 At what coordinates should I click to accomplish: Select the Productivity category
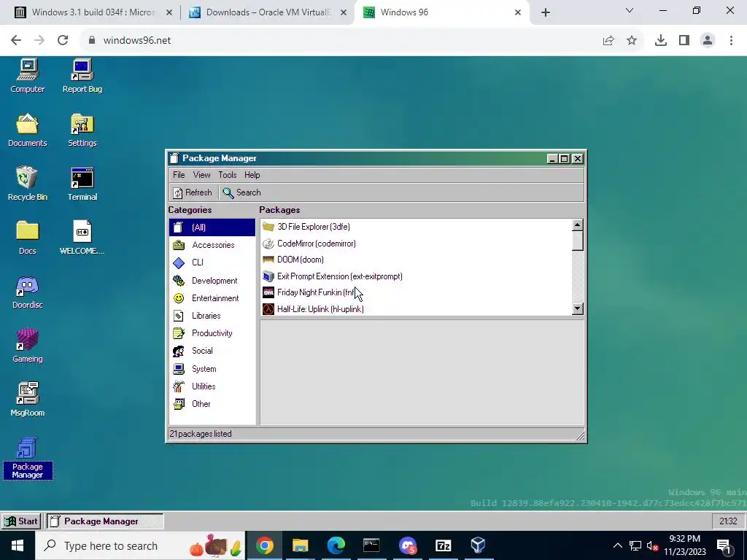point(212,333)
